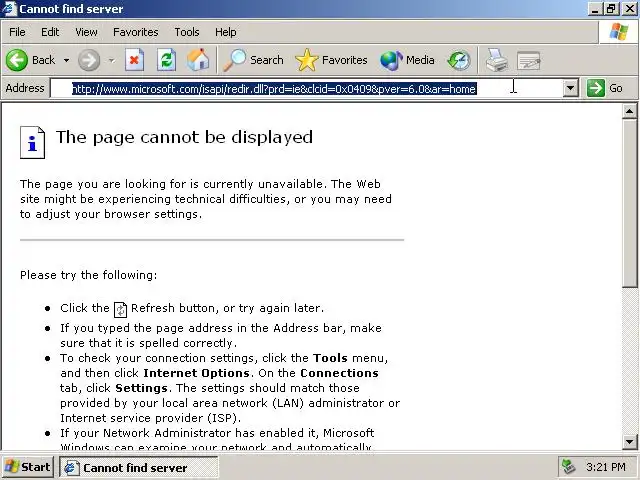640x480 pixels.
Task: Select the Cannot find server taskbar button
Action: coord(139,467)
